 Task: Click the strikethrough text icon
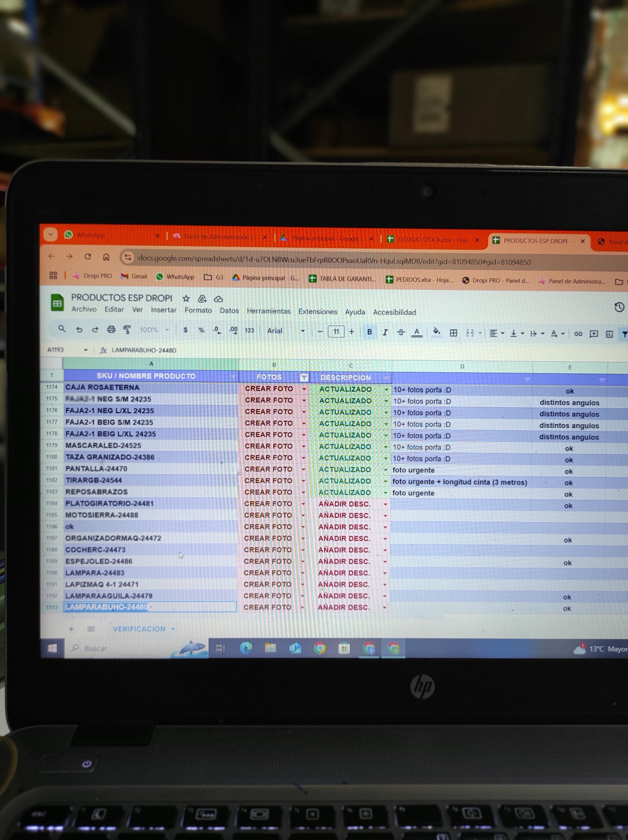[x=401, y=332]
